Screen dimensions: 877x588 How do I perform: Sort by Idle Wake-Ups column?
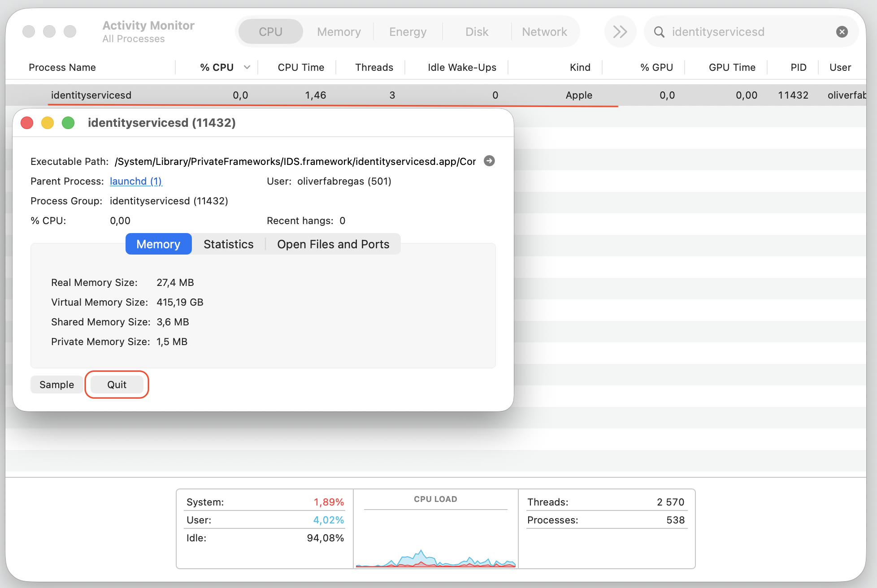click(462, 67)
